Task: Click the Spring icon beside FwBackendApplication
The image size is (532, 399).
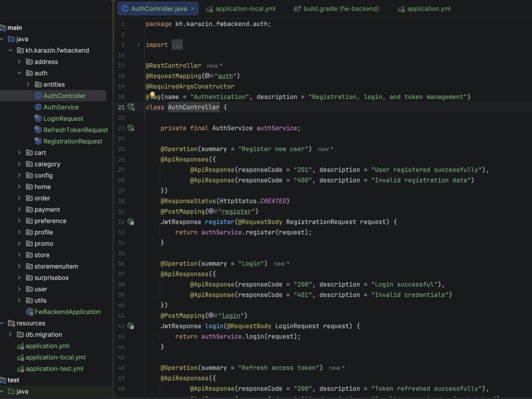Action: coord(29,312)
